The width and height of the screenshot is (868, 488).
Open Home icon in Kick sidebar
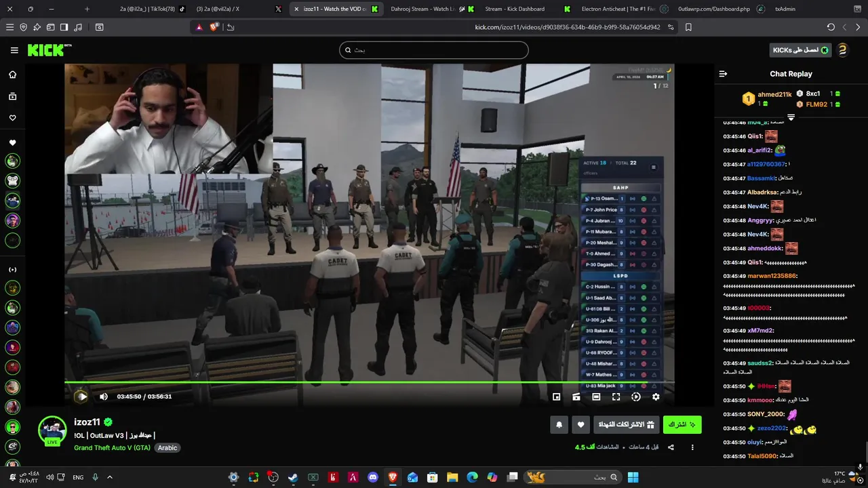[x=12, y=75]
